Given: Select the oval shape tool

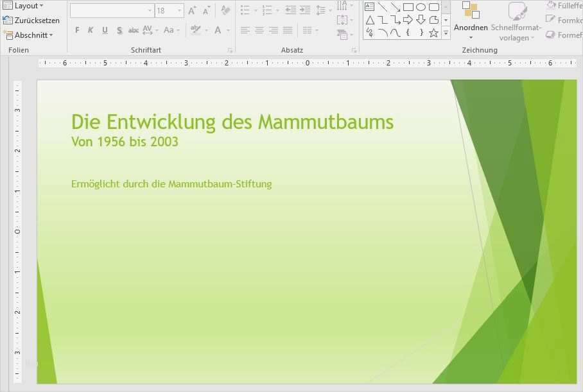Looking at the screenshot, I should coord(422,7).
